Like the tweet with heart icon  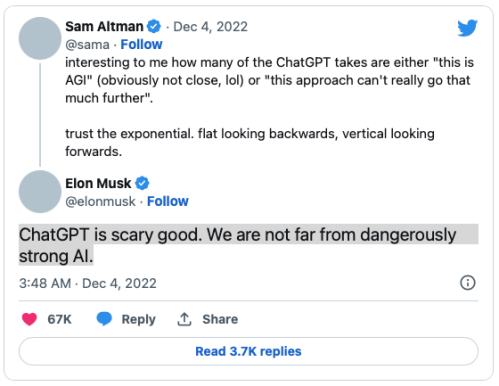29,319
